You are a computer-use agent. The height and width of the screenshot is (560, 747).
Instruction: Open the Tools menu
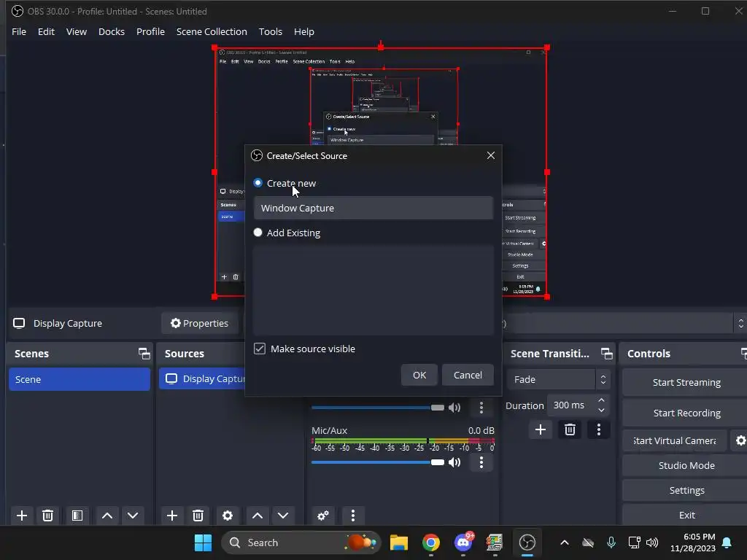click(270, 31)
